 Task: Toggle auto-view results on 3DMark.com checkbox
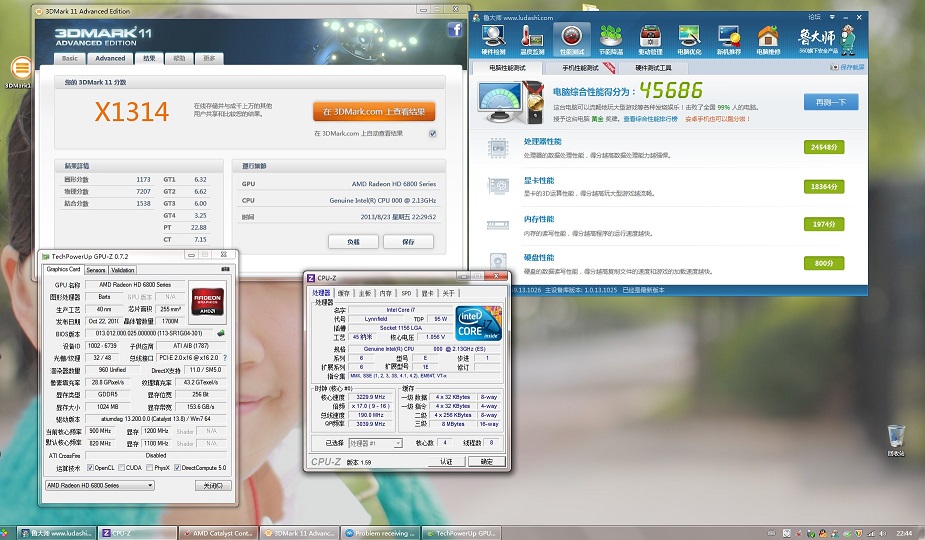432,133
